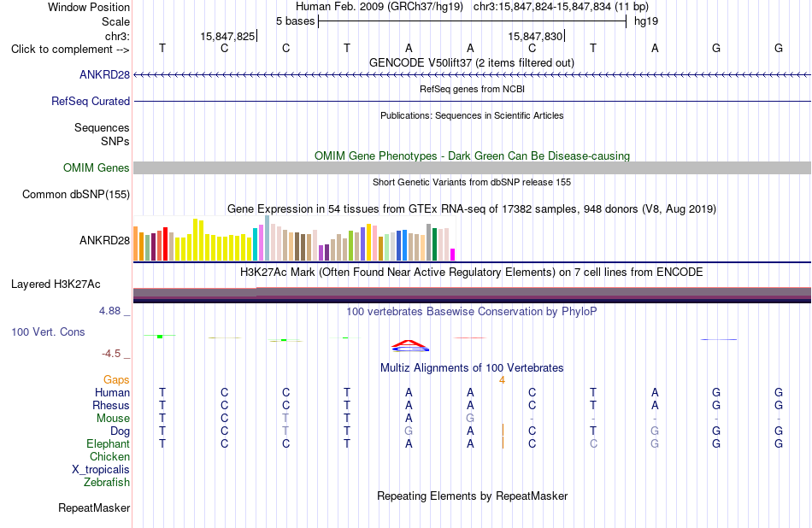Click the hg19 label beside scale bar

click(646, 21)
